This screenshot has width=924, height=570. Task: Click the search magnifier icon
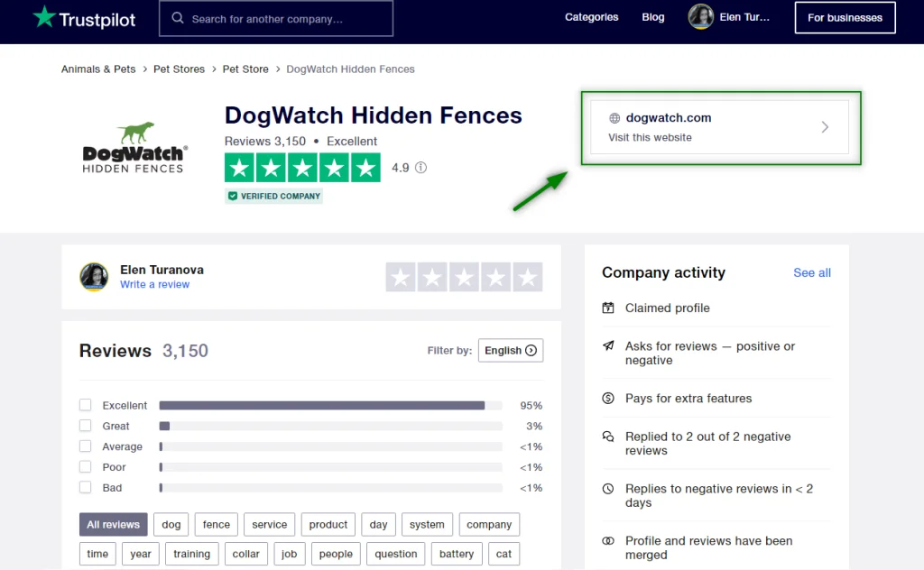pyautogui.click(x=178, y=18)
